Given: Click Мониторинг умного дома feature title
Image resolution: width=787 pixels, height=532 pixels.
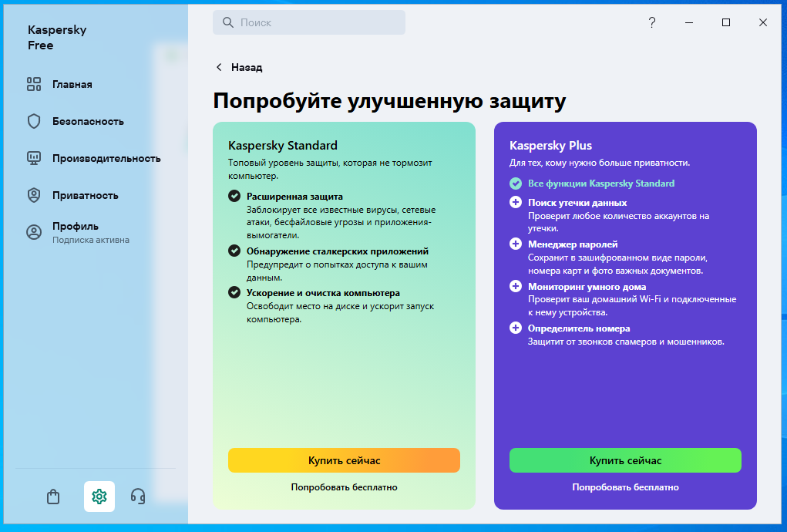Looking at the screenshot, I should [587, 287].
